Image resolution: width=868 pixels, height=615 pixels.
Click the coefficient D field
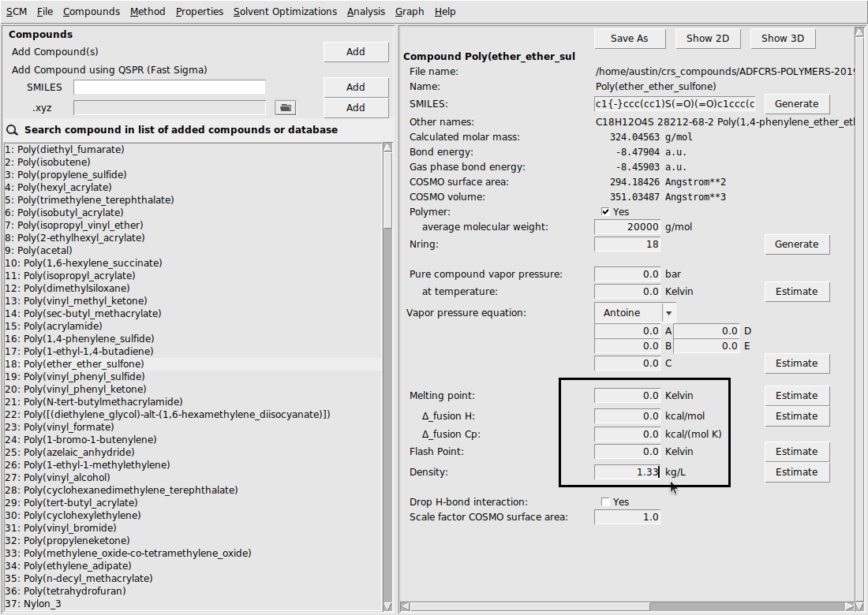pyautogui.click(x=706, y=330)
